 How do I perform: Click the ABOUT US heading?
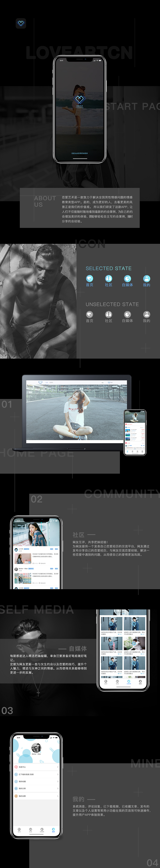coord(45,201)
